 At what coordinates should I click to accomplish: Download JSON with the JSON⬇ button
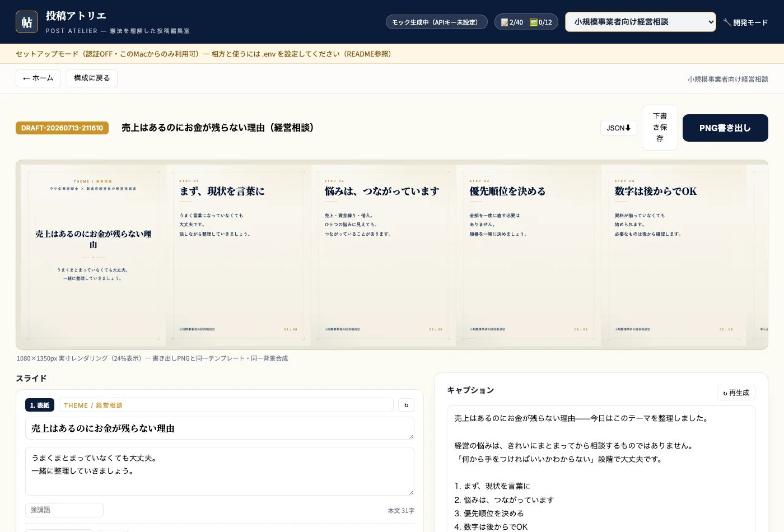619,128
